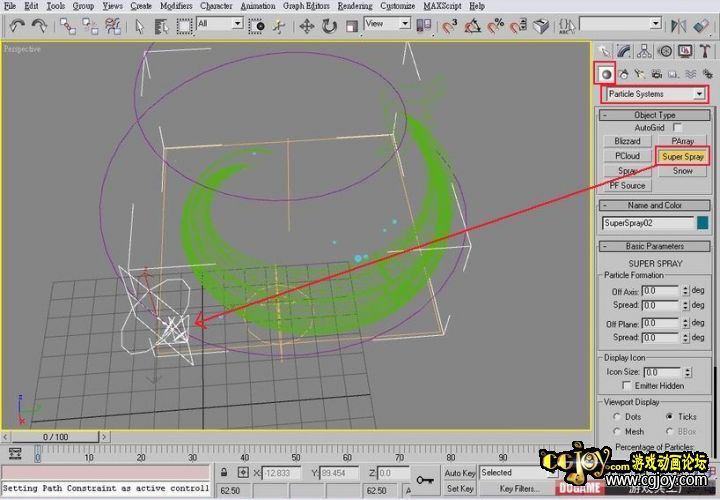This screenshot has width=720, height=500.
Task: Click the Unlink Selection icon
Action: click(x=90, y=26)
